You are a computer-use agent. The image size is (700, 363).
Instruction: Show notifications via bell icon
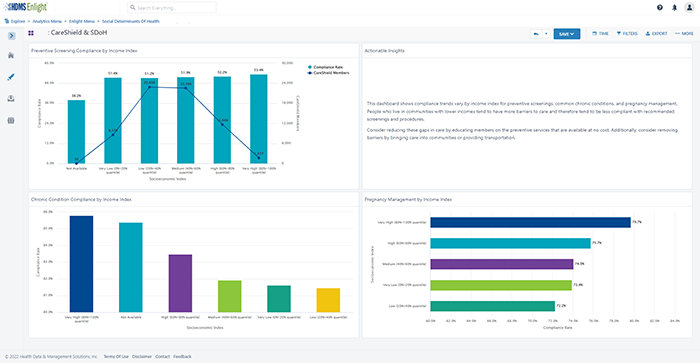click(675, 8)
